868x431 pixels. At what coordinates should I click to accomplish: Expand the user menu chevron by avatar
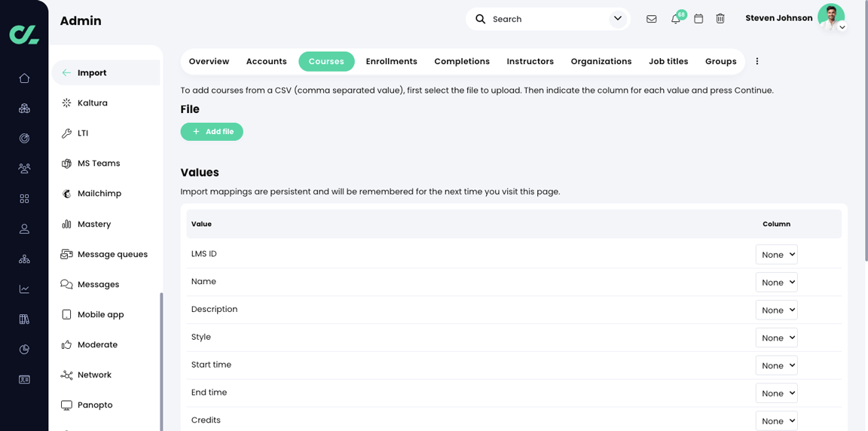pyautogui.click(x=842, y=26)
